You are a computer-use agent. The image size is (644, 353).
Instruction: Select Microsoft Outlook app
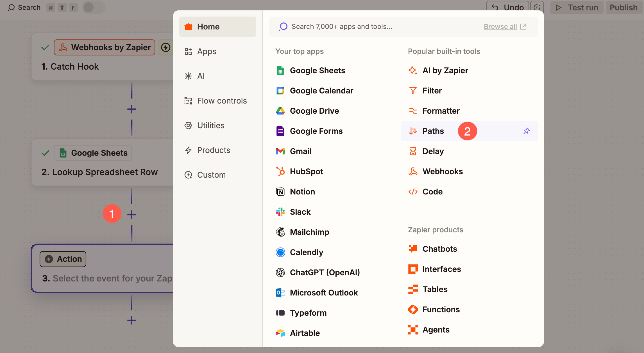pos(317,293)
